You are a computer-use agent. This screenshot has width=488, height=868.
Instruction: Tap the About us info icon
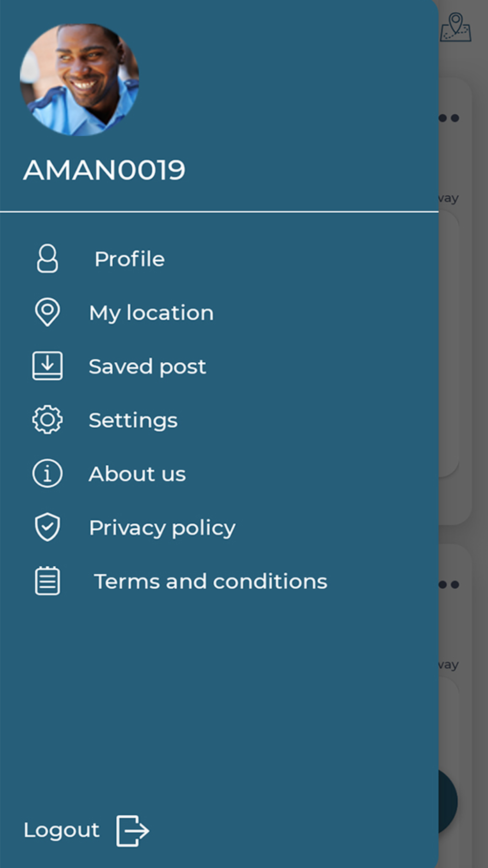(x=47, y=474)
